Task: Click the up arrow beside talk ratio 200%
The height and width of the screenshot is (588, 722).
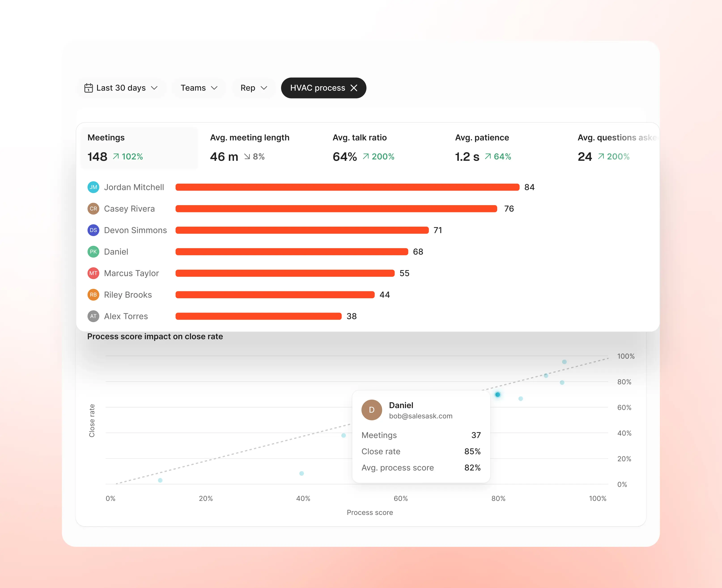Action: pos(366,156)
